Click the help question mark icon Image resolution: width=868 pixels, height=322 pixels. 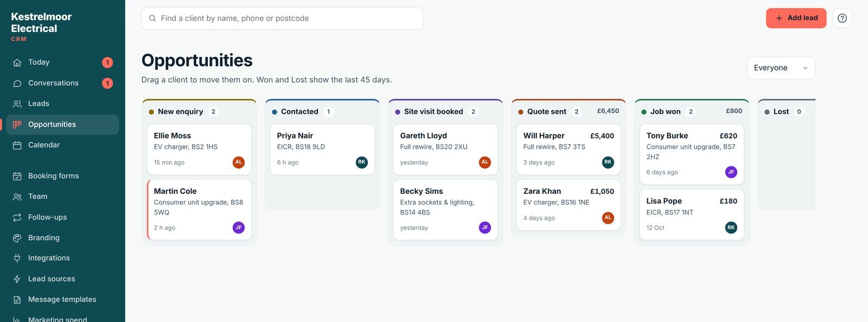point(842,18)
